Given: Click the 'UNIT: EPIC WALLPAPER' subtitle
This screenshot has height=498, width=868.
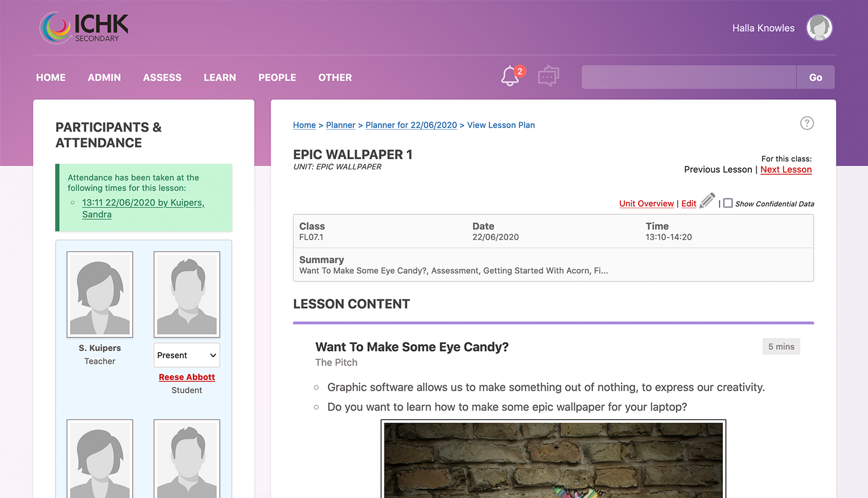Looking at the screenshot, I should (x=337, y=167).
